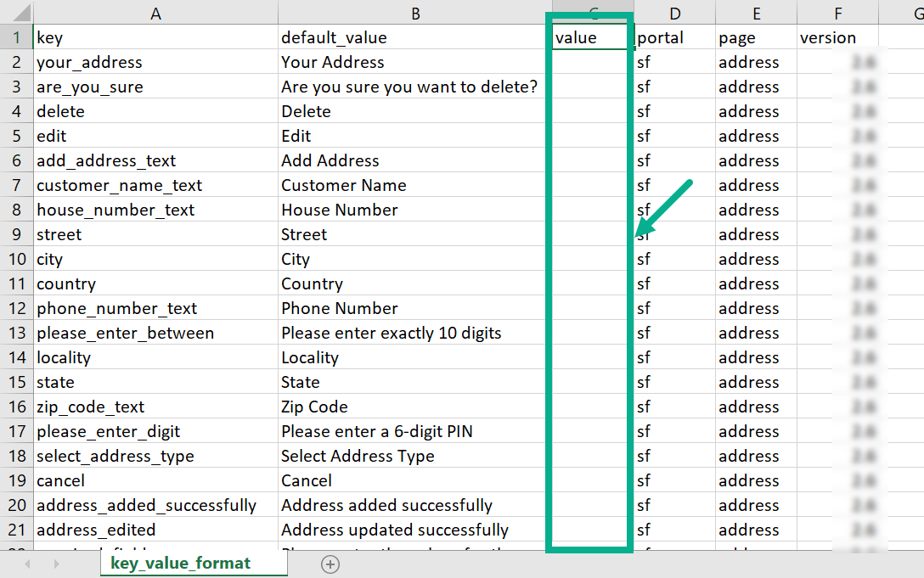
Task: Select column A header
Action: (155, 13)
